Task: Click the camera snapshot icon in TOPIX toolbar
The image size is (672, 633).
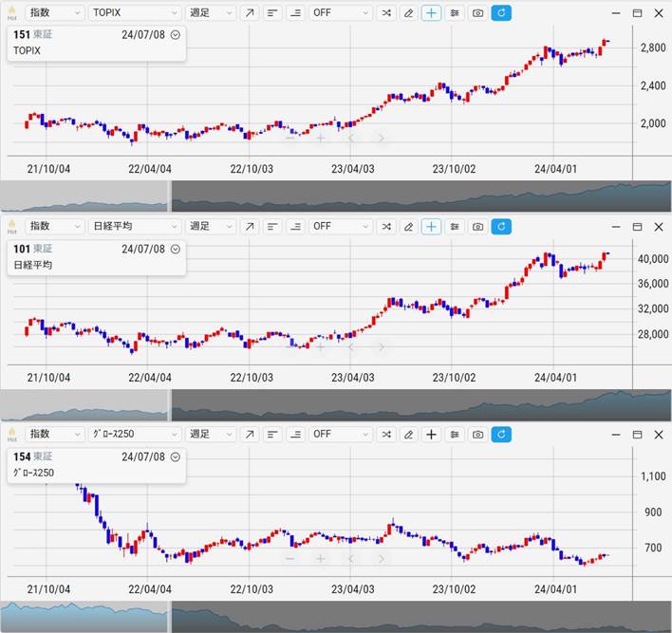Action: point(478,13)
